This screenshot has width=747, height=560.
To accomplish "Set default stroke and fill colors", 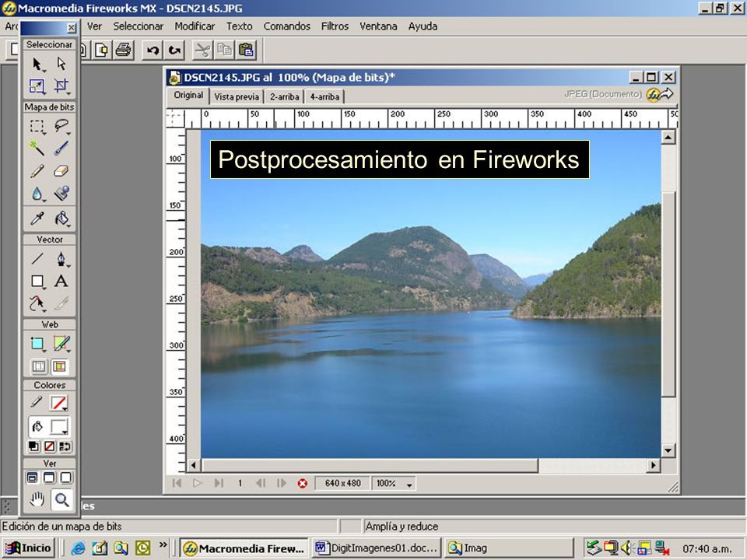I will [x=33, y=446].
